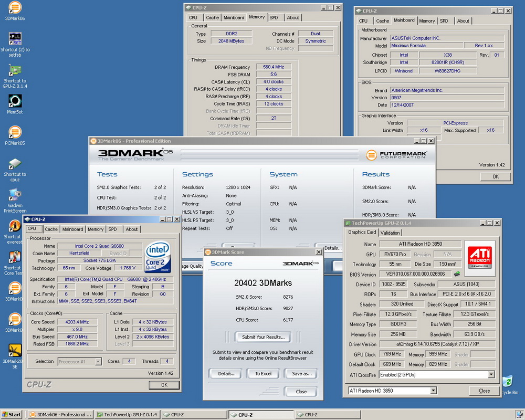Click the Multiplier x 9.0 field in CPU-Z

coord(77,329)
